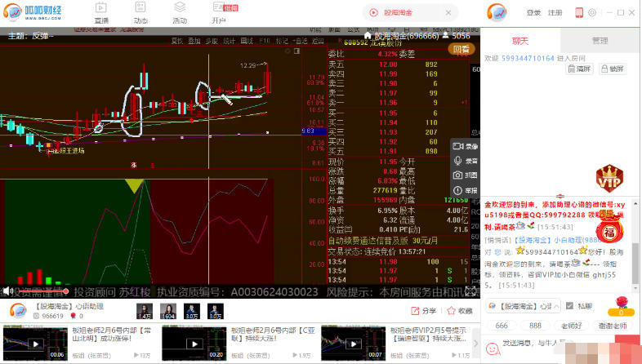Click the 分享 share button
The width and height of the screenshot is (642, 364).
click(423, 311)
